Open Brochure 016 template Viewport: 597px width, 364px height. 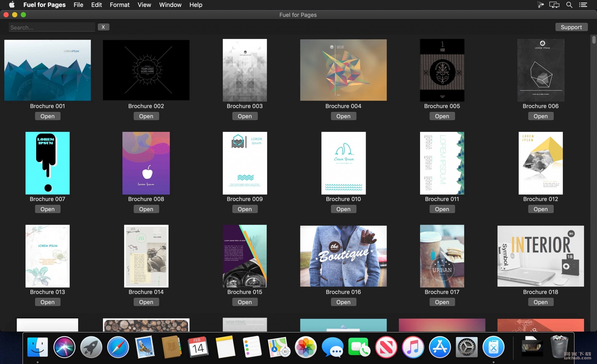(x=343, y=302)
